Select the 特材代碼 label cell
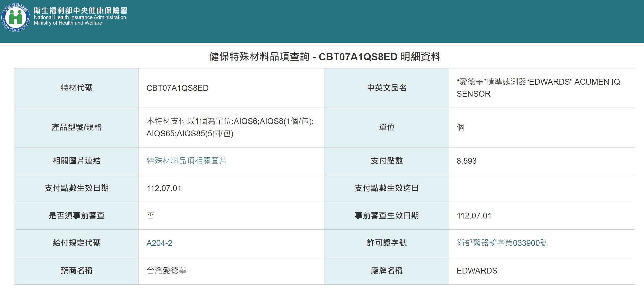This screenshot has height=290, width=644. [77, 88]
